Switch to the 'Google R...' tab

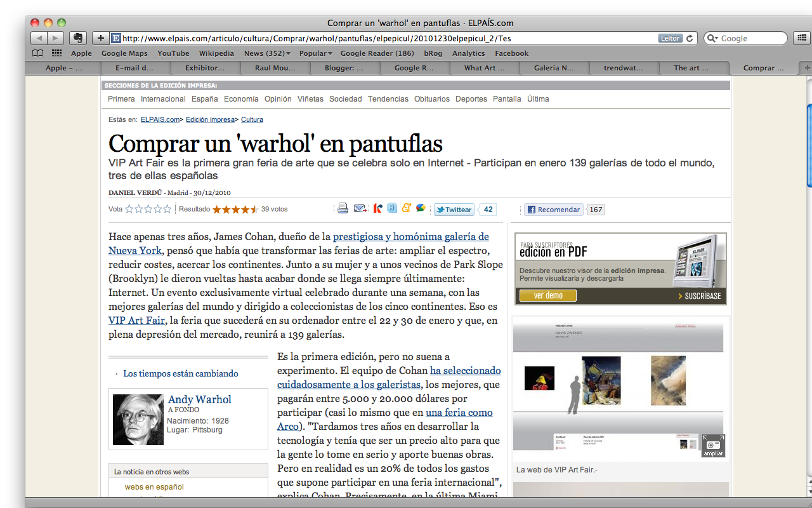pyautogui.click(x=414, y=68)
